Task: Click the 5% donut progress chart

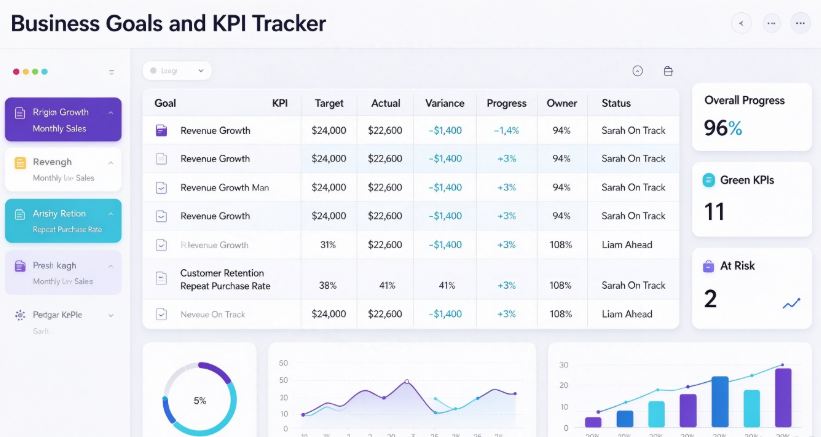Action: coord(199,400)
